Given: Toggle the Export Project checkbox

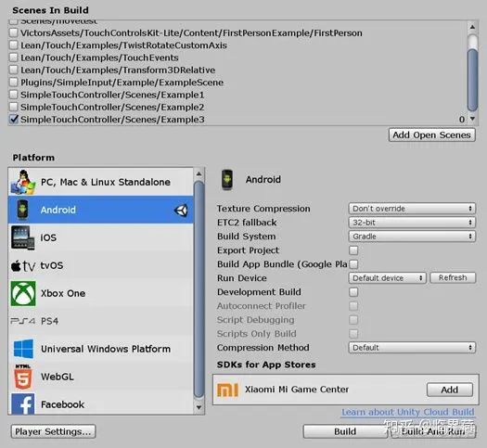Looking at the screenshot, I should pyautogui.click(x=353, y=250).
